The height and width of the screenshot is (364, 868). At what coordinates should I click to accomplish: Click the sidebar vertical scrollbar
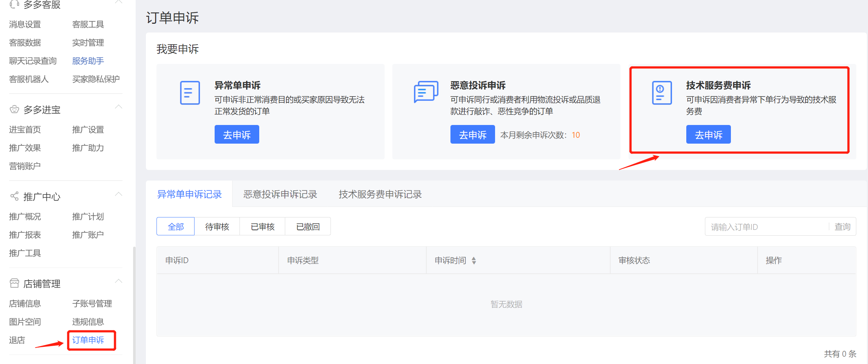pos(134,305)
